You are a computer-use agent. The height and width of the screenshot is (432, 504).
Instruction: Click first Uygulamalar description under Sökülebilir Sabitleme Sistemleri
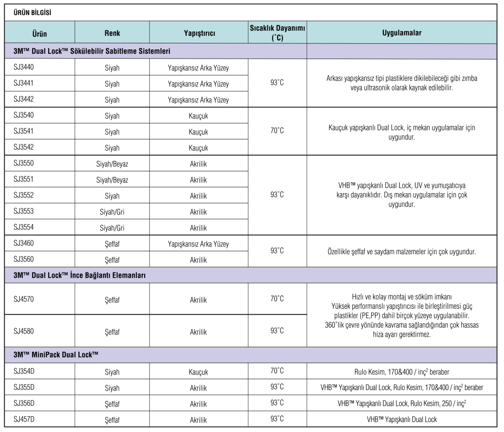click(x=402, y=83)
